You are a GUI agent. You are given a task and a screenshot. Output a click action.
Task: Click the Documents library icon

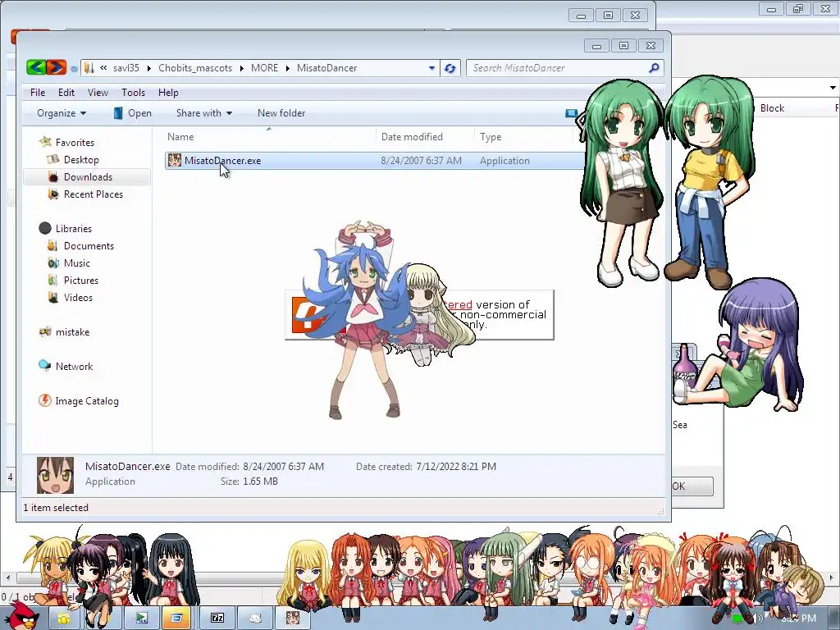pos(52,245)
